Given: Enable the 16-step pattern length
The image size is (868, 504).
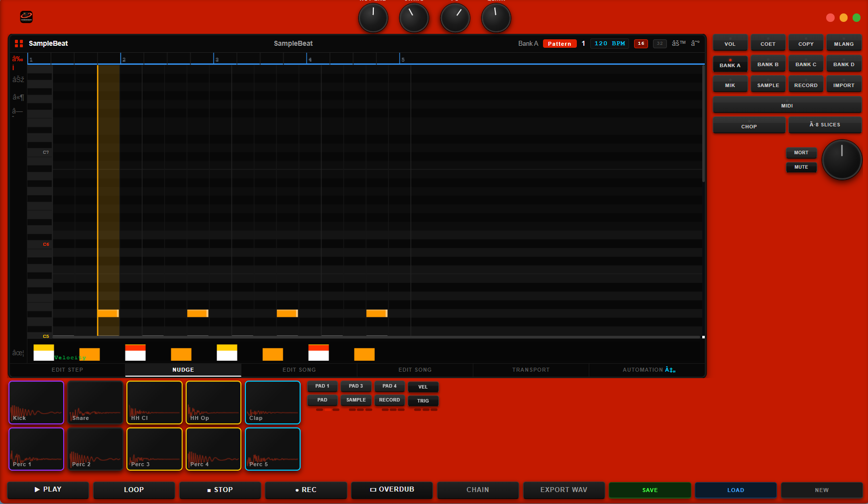Looking at the screenshot, I should 641,44.
